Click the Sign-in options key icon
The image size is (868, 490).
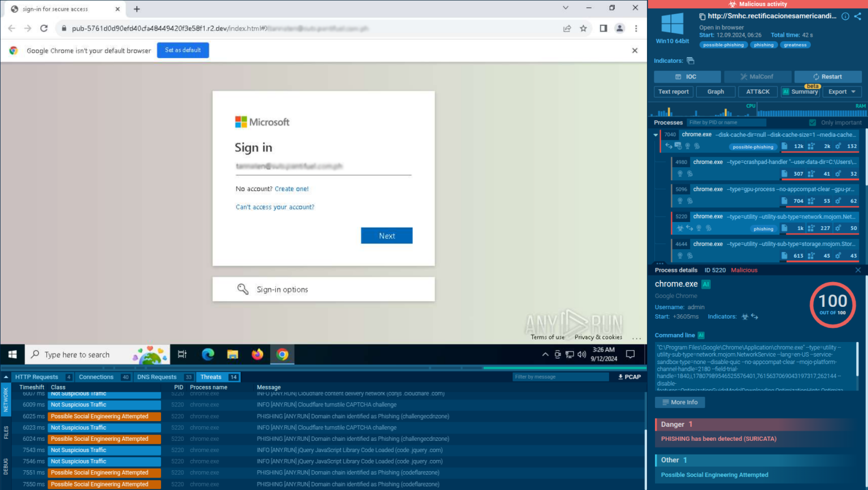[x=243, y=289]
